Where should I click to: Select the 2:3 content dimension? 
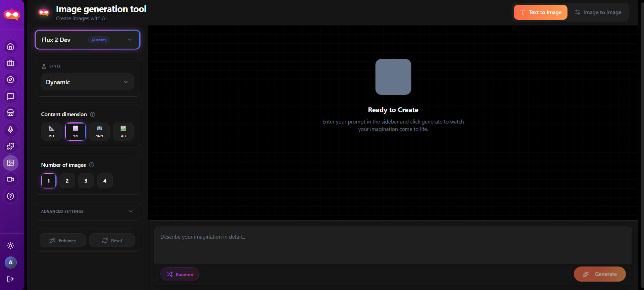(51, 132)
